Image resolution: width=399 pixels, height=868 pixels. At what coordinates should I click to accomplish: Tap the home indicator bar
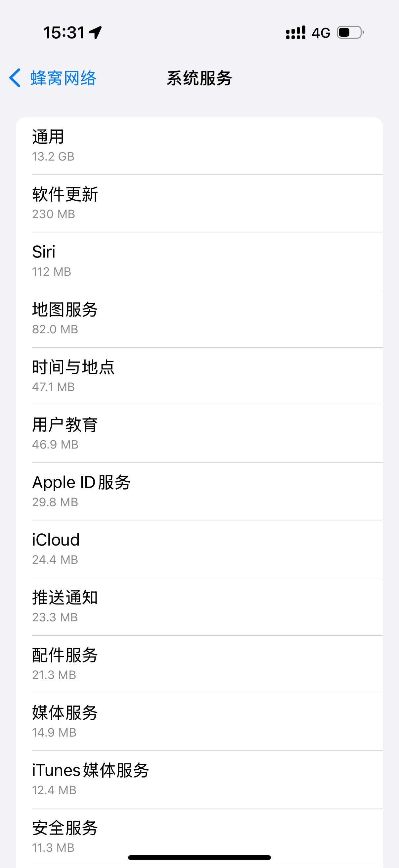click(x=199, y=857)
